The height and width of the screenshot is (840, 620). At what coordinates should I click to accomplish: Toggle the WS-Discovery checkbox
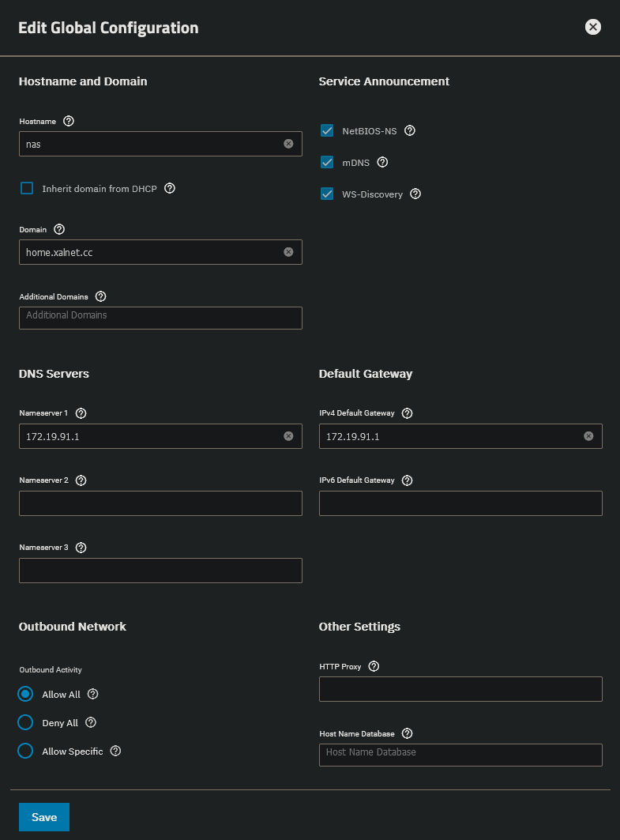click(x=327, y=194)
